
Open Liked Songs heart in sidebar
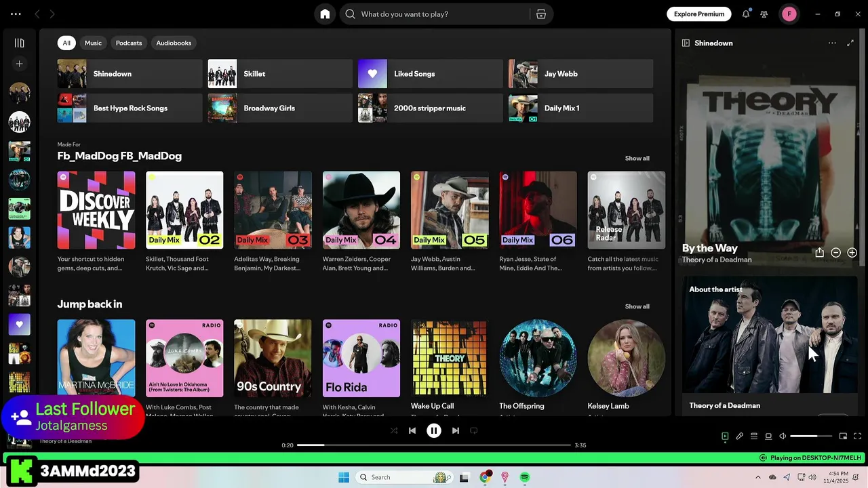coord(19,324)
